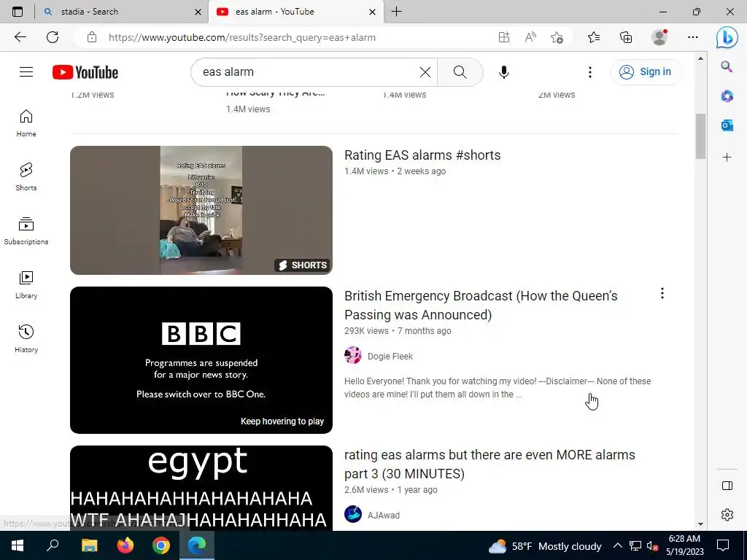Open the YouTube guide hamburger menu

[x=26, y=72]
